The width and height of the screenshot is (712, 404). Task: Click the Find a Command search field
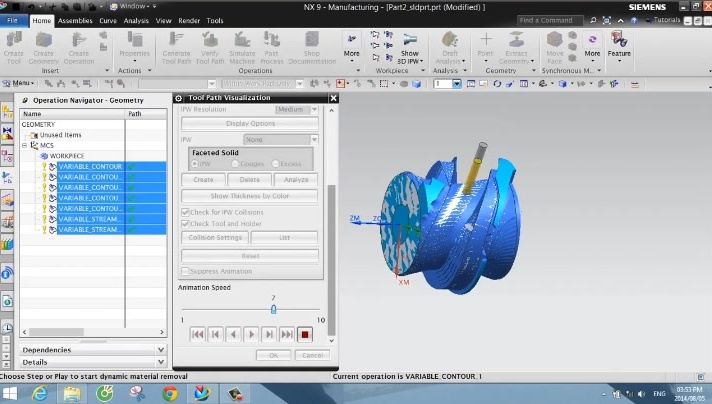550,20
